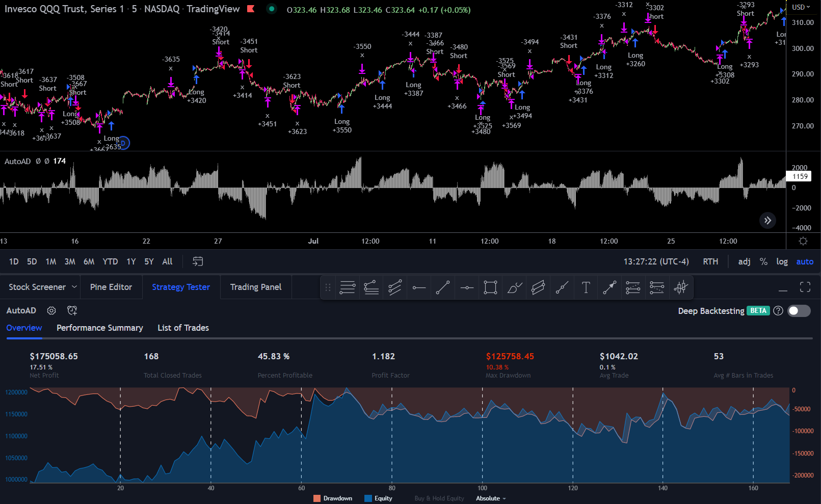Toggle Equity series in chart legend
The image size is (821, 504).
point(379,498)
